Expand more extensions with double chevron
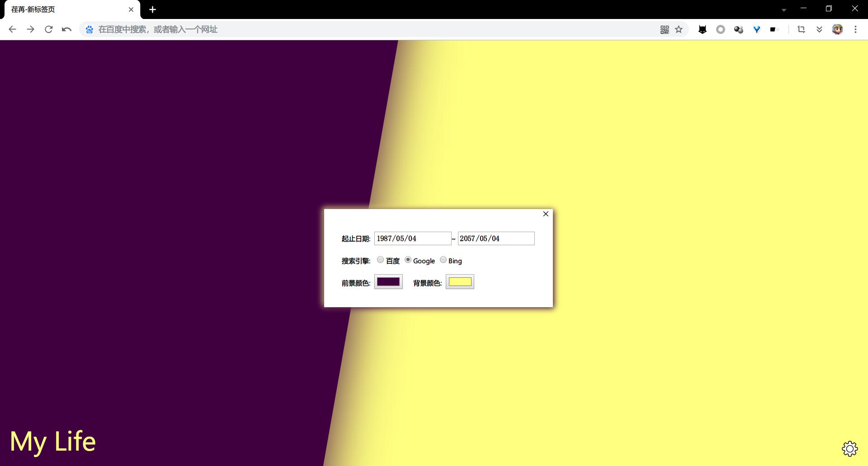This screenshot has width=868, height=466. [819, 29]
